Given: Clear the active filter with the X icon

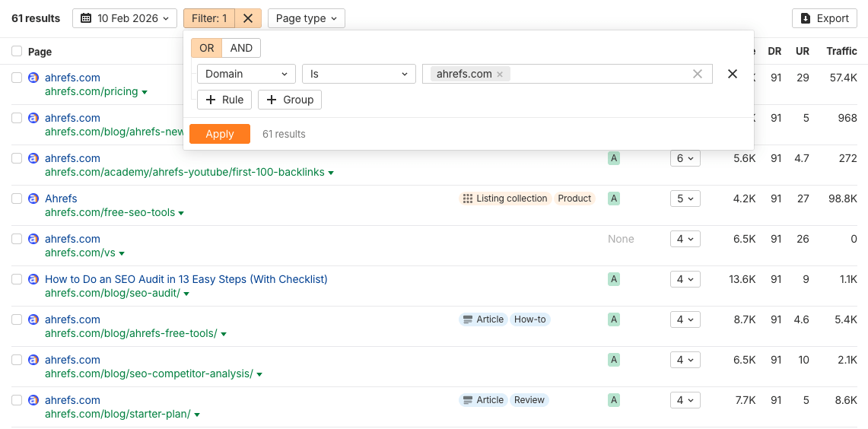Looking at the screenshot, I should click(248, 18).
